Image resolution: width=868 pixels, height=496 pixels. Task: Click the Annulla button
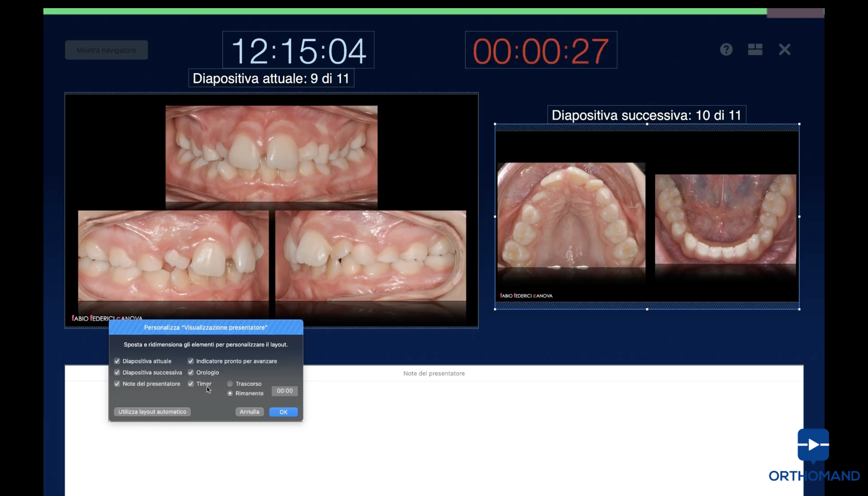(x=249, y=412)
